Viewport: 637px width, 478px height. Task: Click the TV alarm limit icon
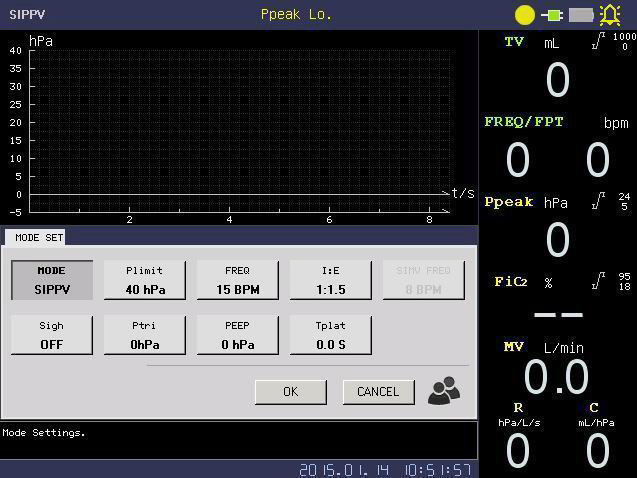click(x=598, y=42)
